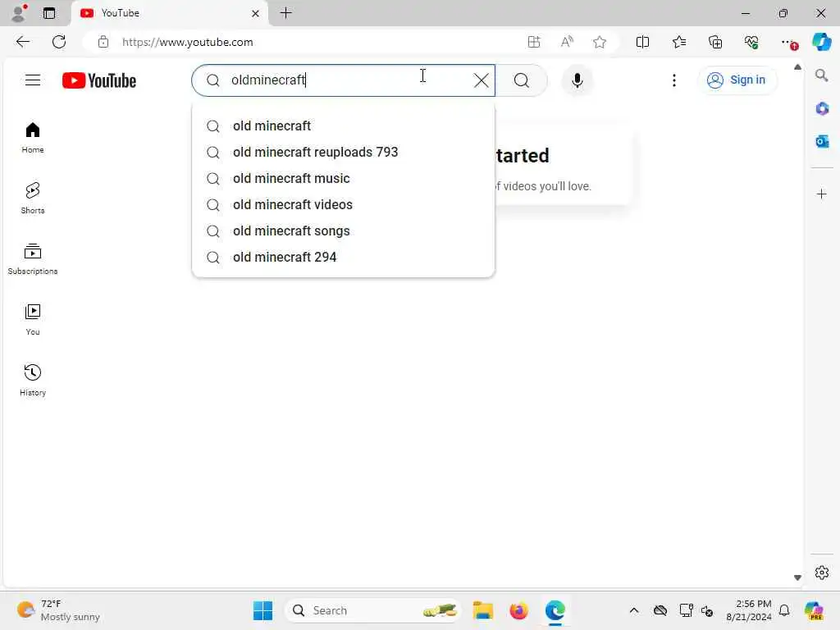Open Browser essentials heart icon
This screenshot has height=630, width=840.
[751, 43]
